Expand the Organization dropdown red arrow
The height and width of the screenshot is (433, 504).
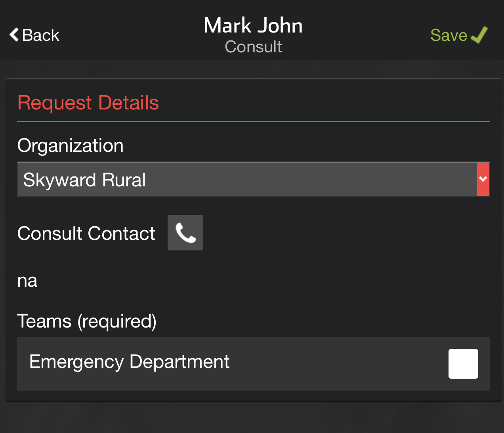[x=483, y=179]
